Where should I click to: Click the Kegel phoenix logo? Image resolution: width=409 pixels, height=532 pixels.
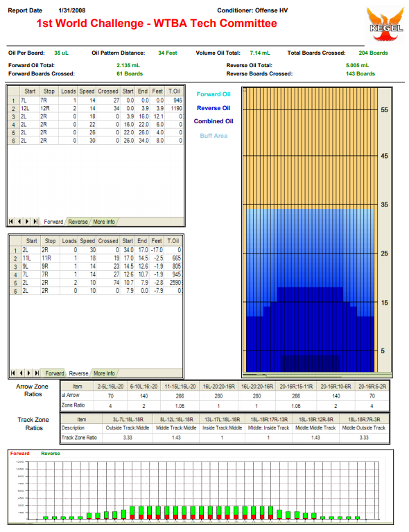(x=386, y=25)
